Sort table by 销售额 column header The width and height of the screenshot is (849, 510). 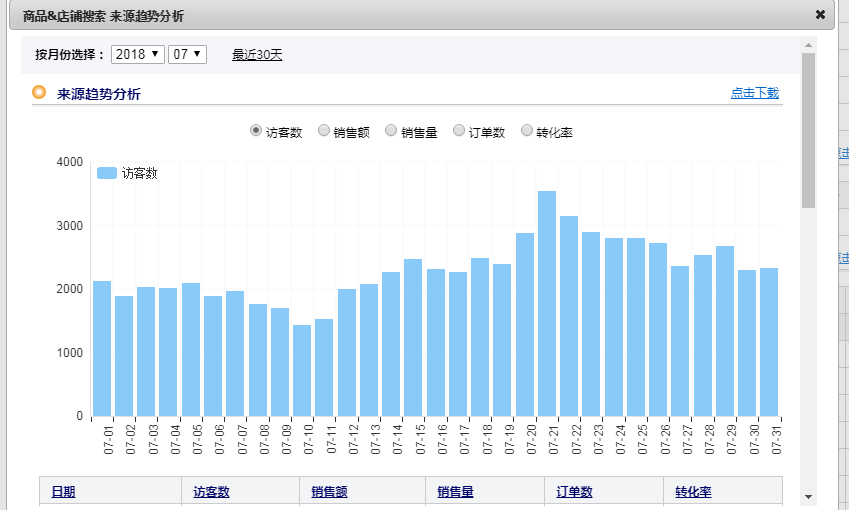(329, 492)
